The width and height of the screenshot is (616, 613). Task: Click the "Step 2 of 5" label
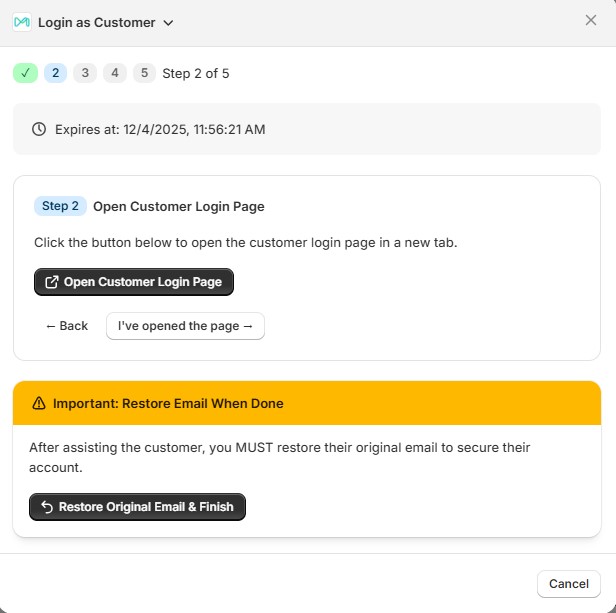click(196, 73)
